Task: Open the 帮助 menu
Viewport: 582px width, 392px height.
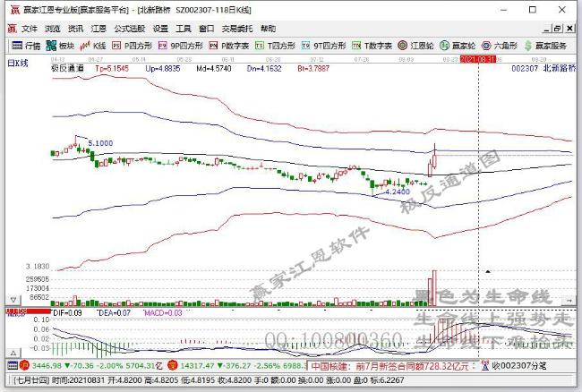Action: coord(268,29)
